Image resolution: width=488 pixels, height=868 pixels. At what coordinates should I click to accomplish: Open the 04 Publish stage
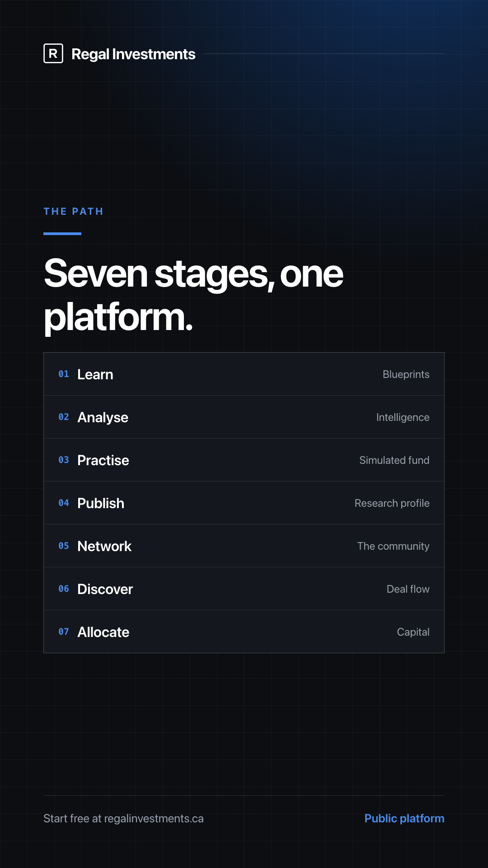click(244, 503)
